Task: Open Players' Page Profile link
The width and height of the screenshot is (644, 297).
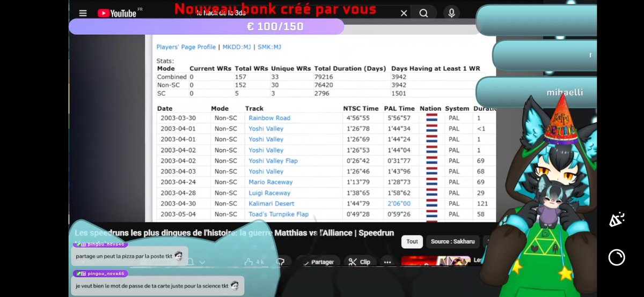Action: pos(186,47)
